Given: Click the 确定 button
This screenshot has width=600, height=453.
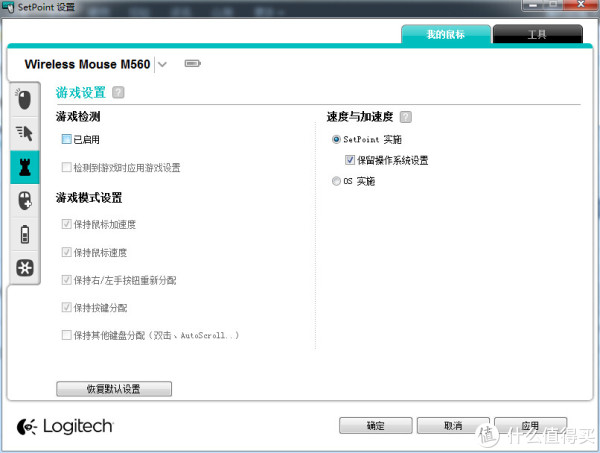Looking at the screenshot, I should (375, 425).
